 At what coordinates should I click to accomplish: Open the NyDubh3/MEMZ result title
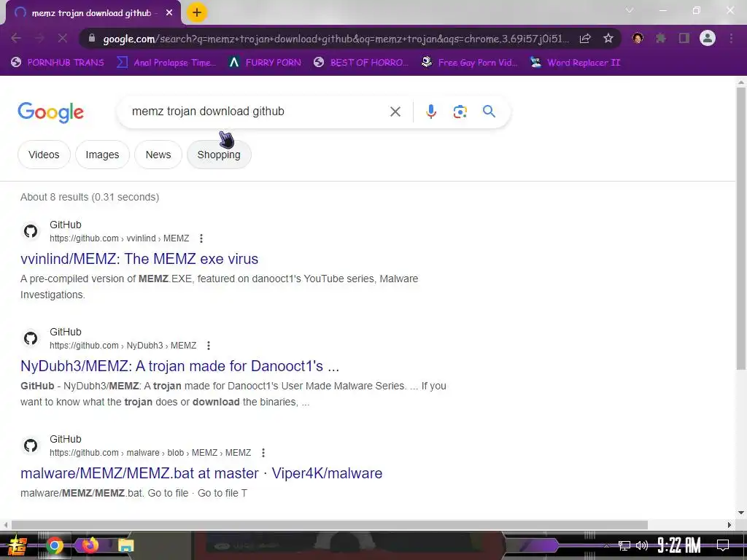click(179, 366)
